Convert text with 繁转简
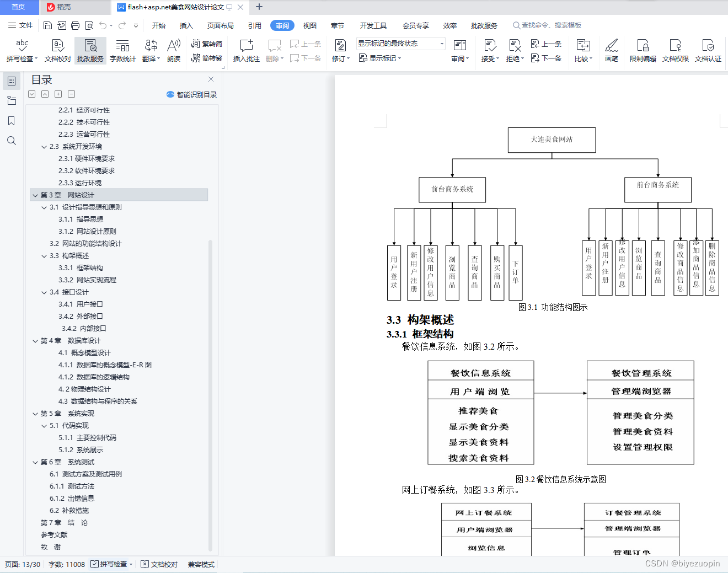Image resolution: width=728 pixels, height=573 pixels. [207, 44]
